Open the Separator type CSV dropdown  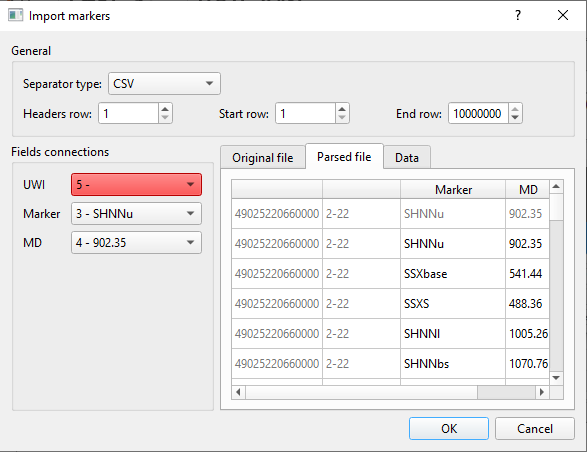click(x=164, y=84)
